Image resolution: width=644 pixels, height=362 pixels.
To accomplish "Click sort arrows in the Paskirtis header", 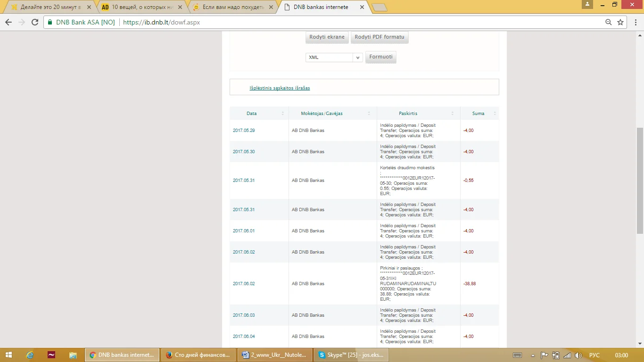I will point(453,114).
